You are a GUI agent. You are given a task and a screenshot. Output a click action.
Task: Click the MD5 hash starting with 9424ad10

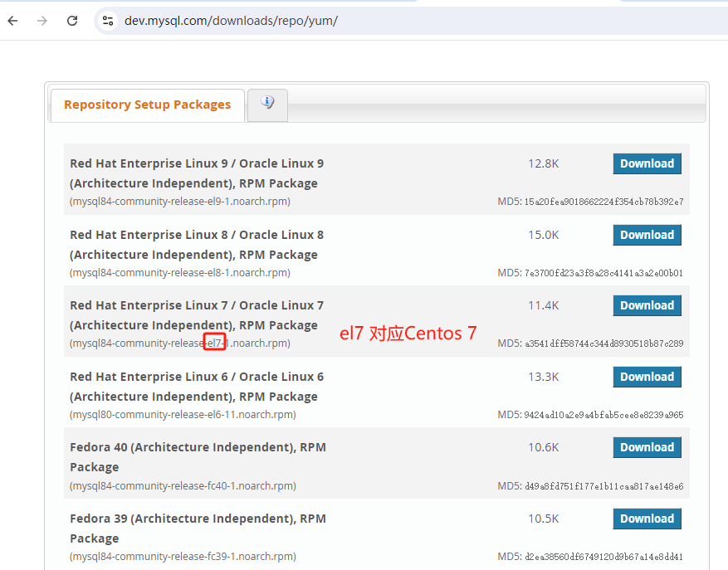point(604,415)
